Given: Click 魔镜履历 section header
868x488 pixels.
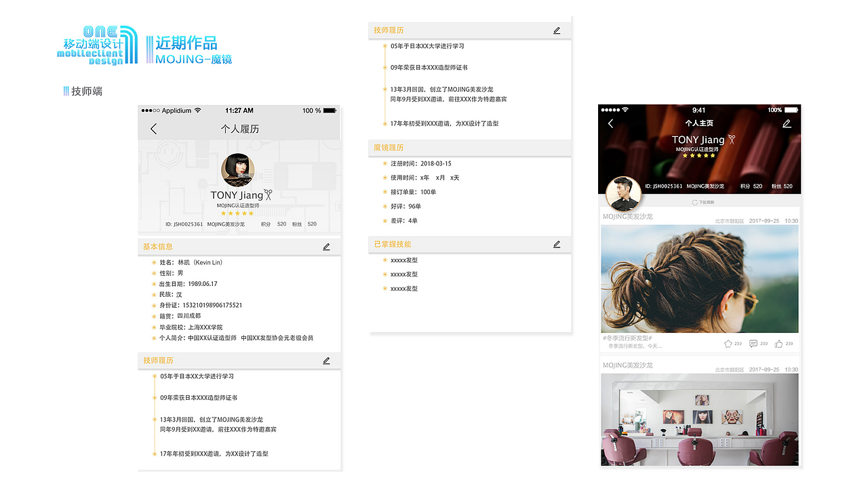Looking at the screenshot, I should 470,148.
